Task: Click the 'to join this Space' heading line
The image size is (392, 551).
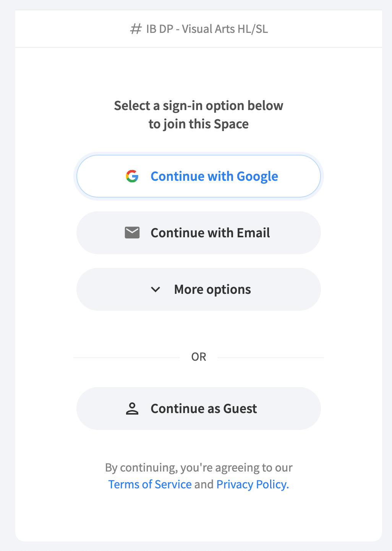Action: [199, 124]
